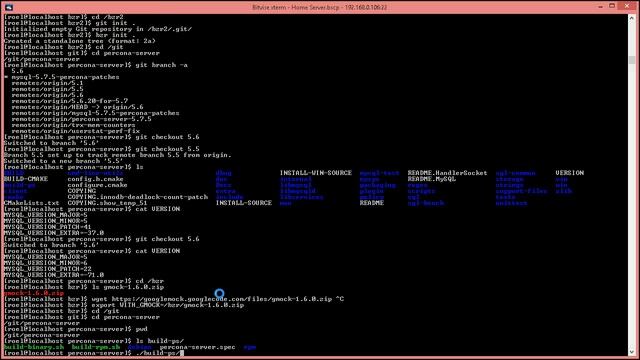640x360 pixels.
Task: Click the 'README.HandlerSocket' file name
Action: pyautogui.click(x=447, y=173)
